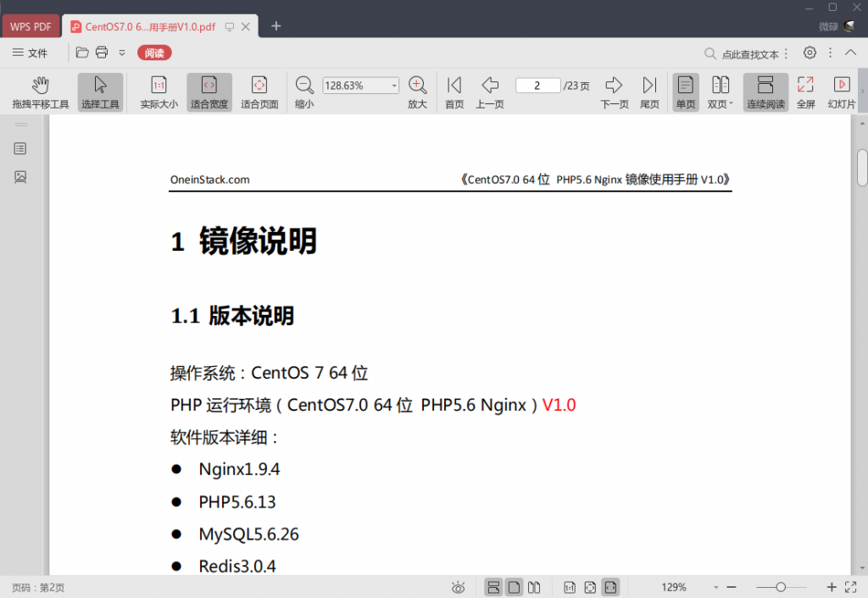Zoom in with the magnifier plus
Image resolution: width=868 pixels, height=598 pixels.
(417, 92)
